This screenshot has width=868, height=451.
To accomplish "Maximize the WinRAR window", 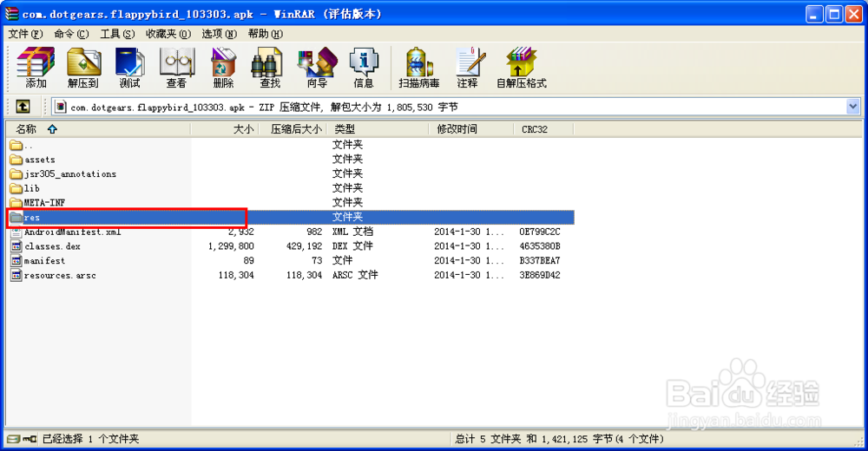I will (834, 14).
